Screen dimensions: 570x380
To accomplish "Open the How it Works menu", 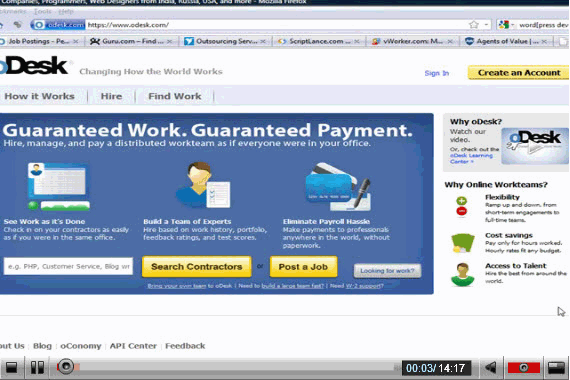I will coord(39,96).
